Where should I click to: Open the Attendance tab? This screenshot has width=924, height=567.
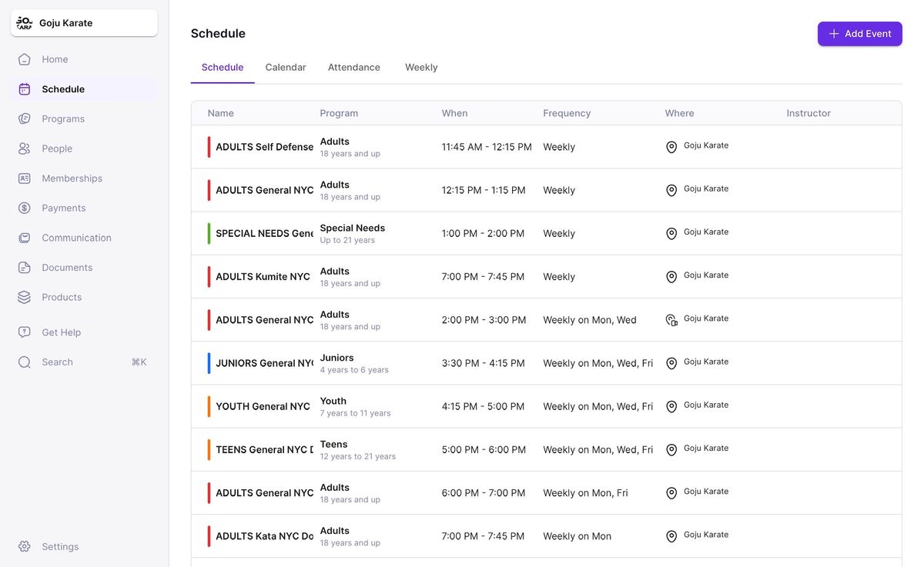pos(354,68)
